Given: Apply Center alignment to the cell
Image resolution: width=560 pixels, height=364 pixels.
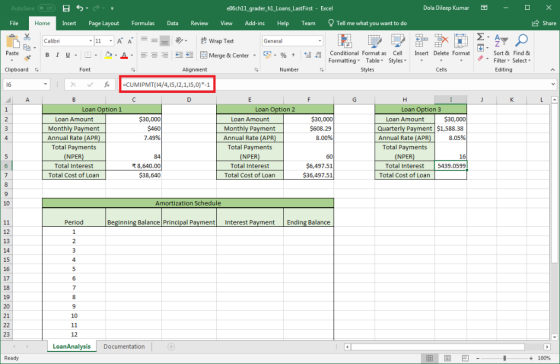Looking at the screenshot, I should (154, 55).
